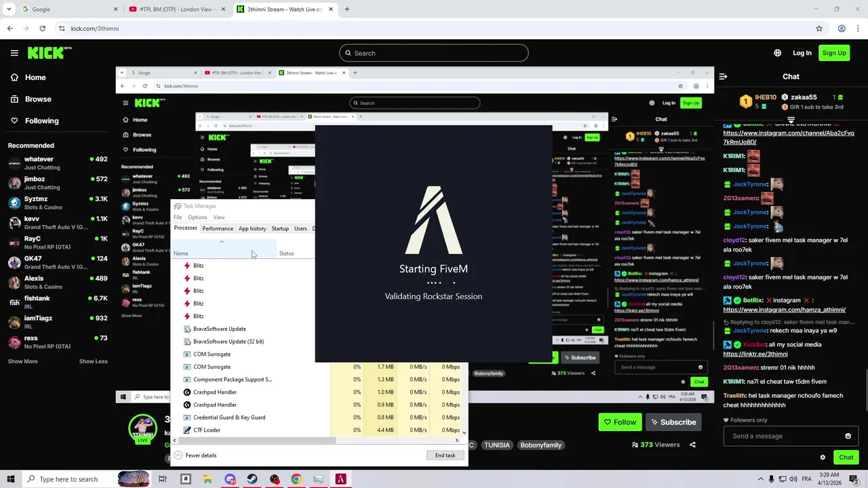Click the green Chat send button
Image resolution: width=868 pixels, height=488 pixels.
pyautogui.click(x=846, y=457)
